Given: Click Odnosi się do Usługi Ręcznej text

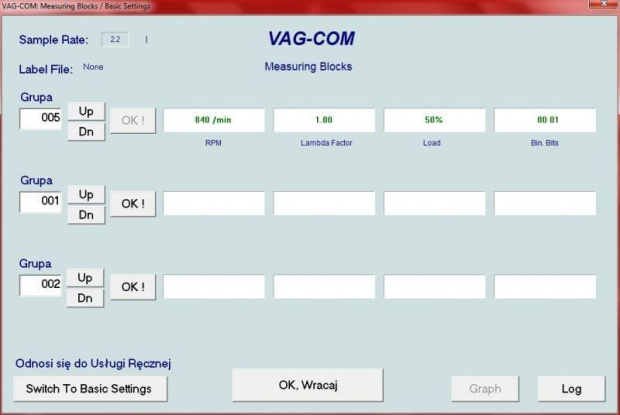Looking at the screenshot, I should coord(93,364).
